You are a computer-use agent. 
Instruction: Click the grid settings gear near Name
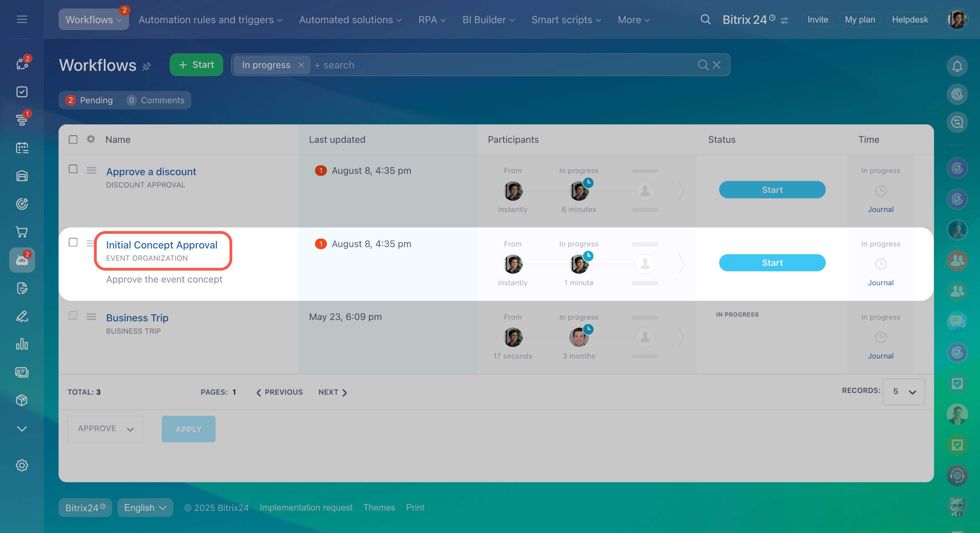click(91, 139)
